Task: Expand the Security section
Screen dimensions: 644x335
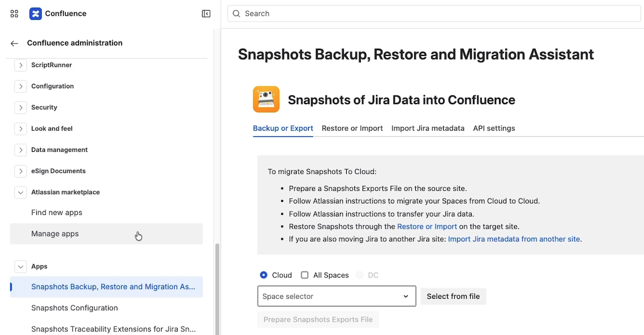Action: pos(20,107)
